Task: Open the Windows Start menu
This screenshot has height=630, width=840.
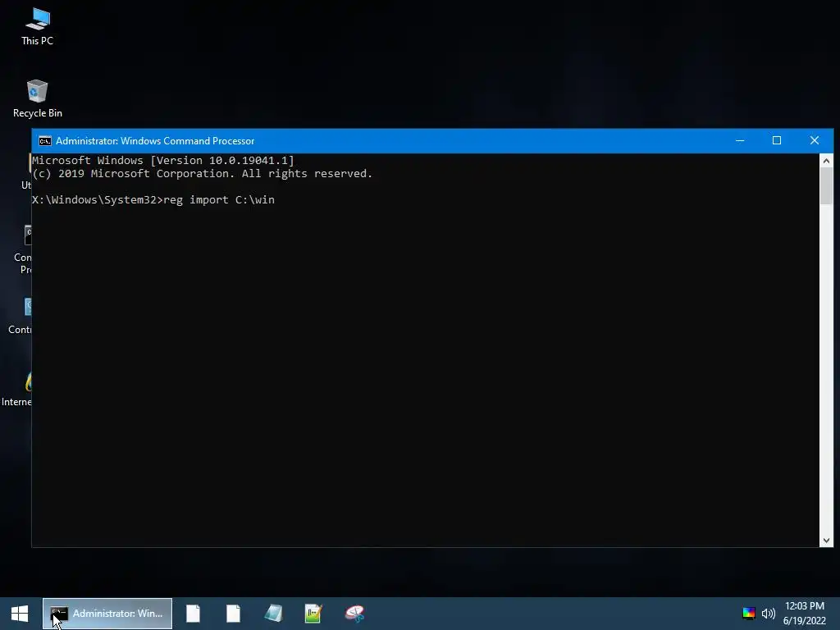Action: coord(20,614)
